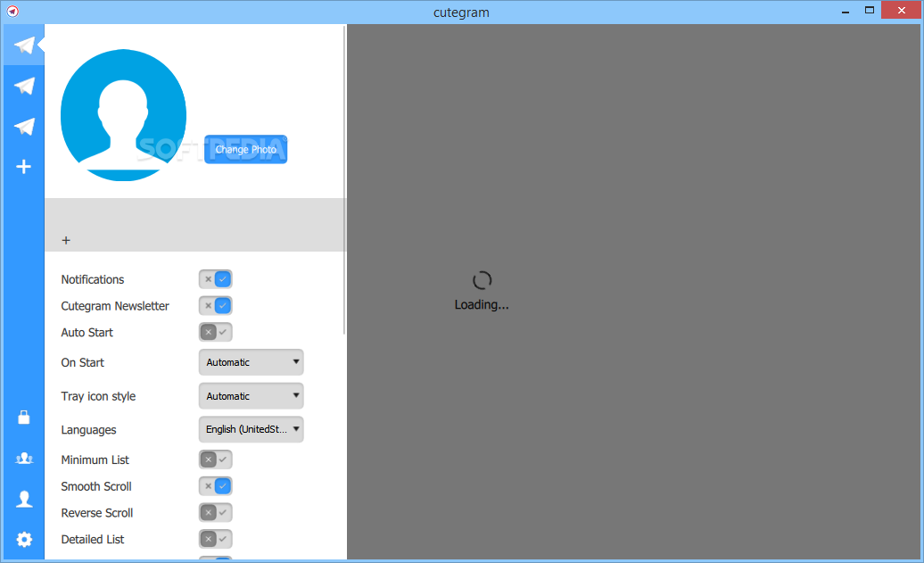Screen dimensions: 924x563
Task: Select the first Telegram account icon in sidebar
Action: point(24,46)
